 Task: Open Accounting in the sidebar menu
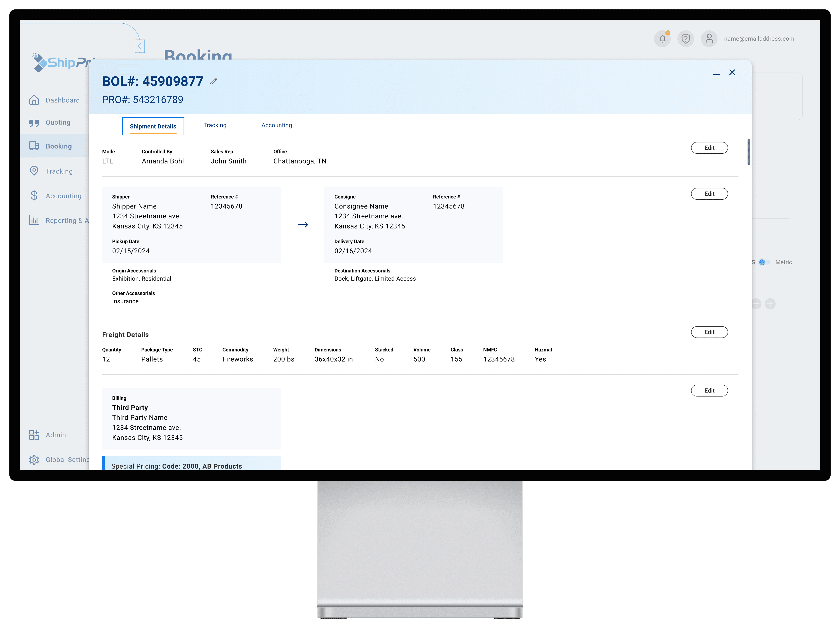point(63,196)
